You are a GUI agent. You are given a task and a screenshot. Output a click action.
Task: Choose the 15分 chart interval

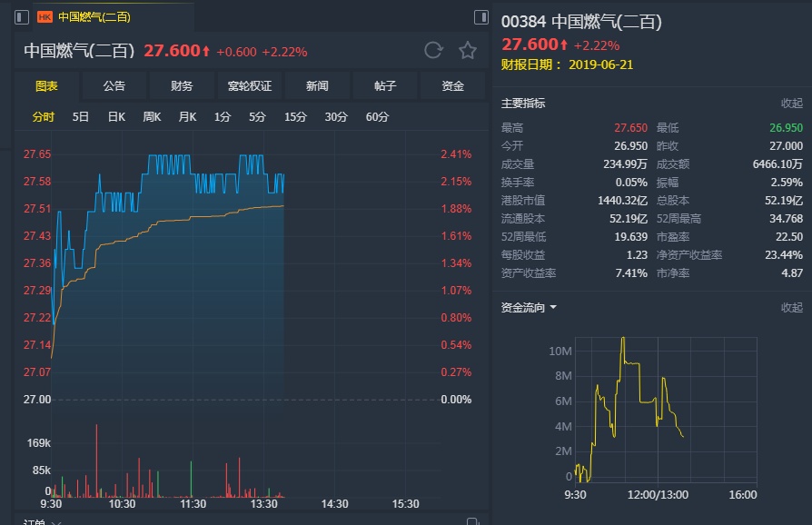pos(295,117)
